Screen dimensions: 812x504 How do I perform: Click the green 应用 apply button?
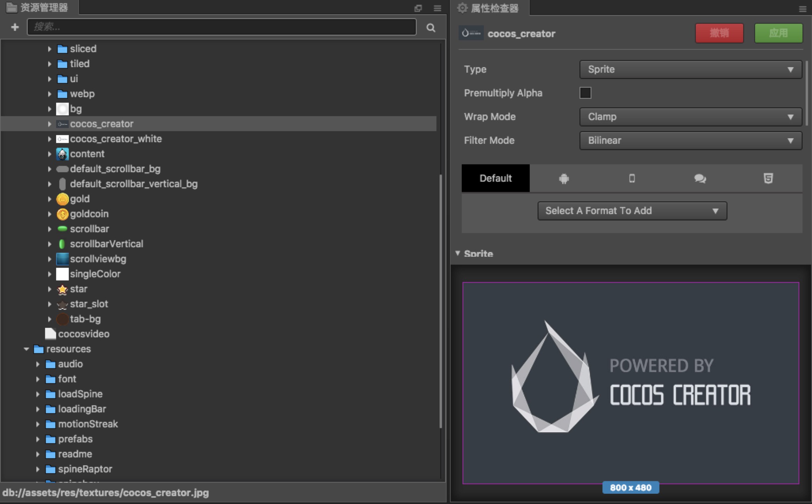coord(778,33)
